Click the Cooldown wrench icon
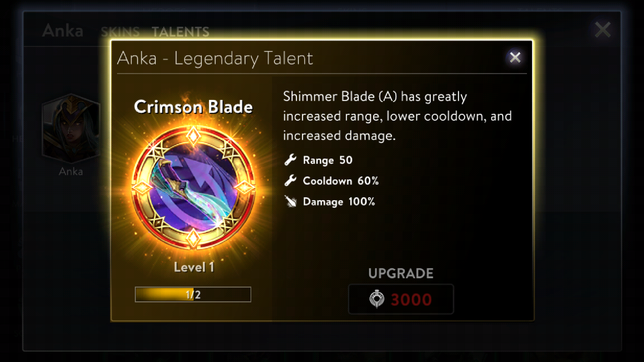 click(x=290, y=181)
